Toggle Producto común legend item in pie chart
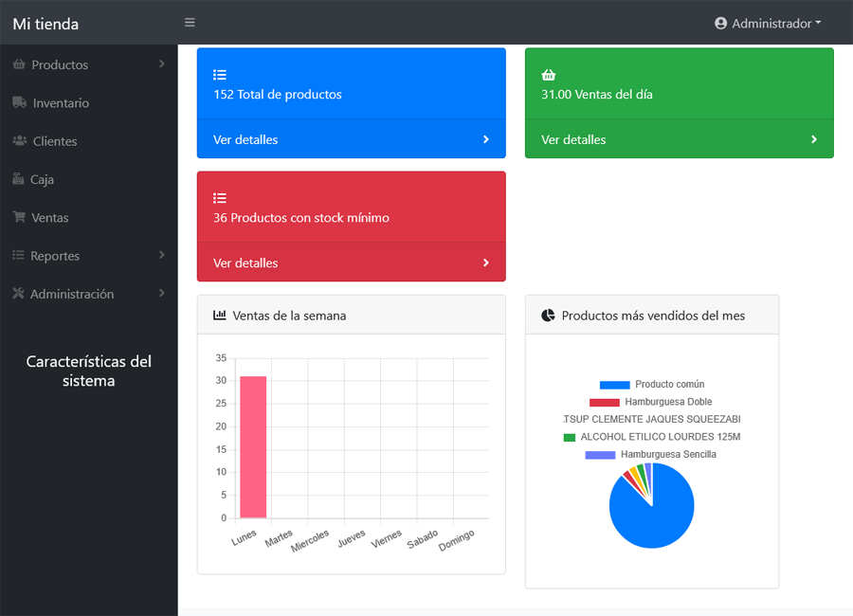The height and width of the screenshot is (616, 853). coord(652,385)
